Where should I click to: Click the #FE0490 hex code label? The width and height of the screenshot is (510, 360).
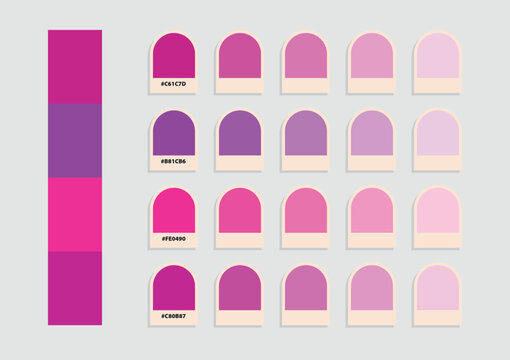tap(174, 239)
